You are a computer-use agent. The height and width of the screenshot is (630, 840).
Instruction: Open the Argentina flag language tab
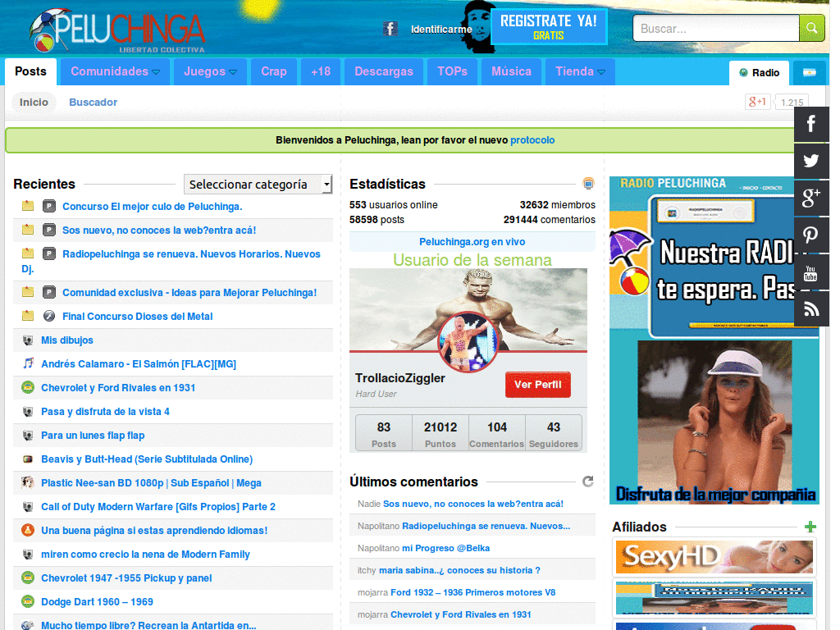[810, 73]
